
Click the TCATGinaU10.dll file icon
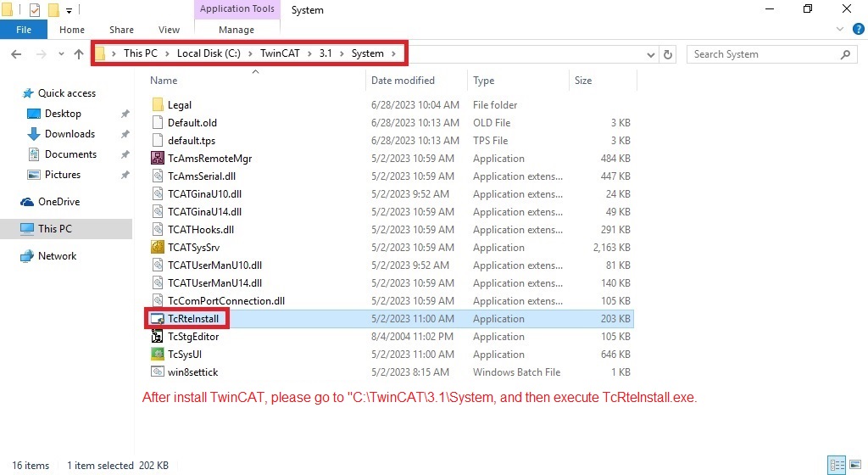click(158, 193)
